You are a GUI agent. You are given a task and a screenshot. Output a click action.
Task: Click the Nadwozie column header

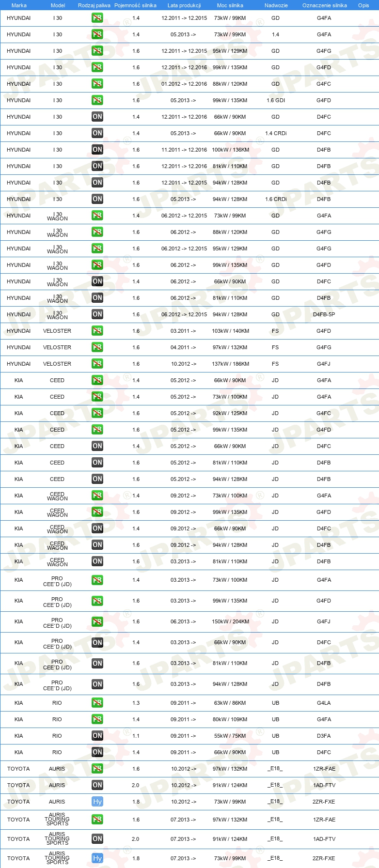pos(276,5)
